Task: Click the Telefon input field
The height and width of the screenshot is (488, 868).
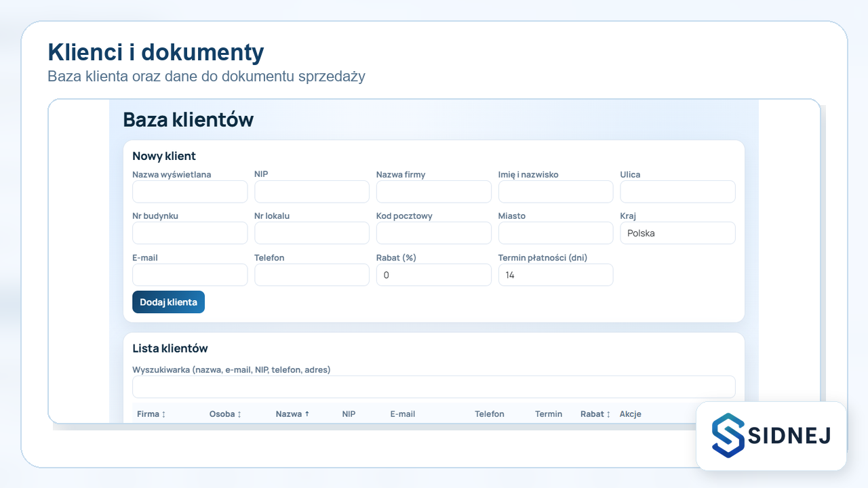Action: tap(312, 275)
